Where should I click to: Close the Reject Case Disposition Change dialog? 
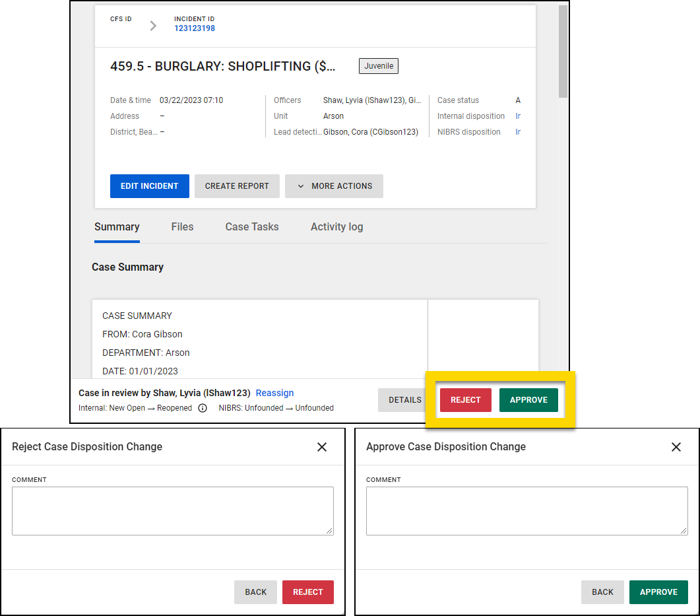coord(322,447)
